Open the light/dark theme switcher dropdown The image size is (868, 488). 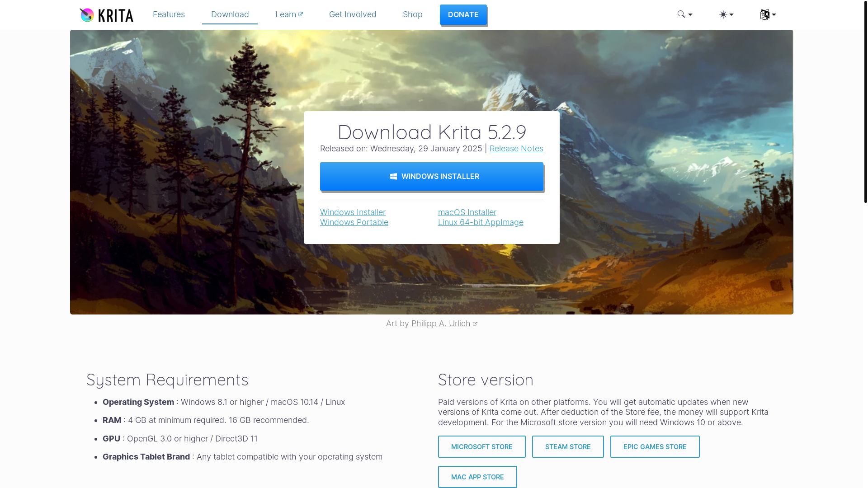[726, 14]
